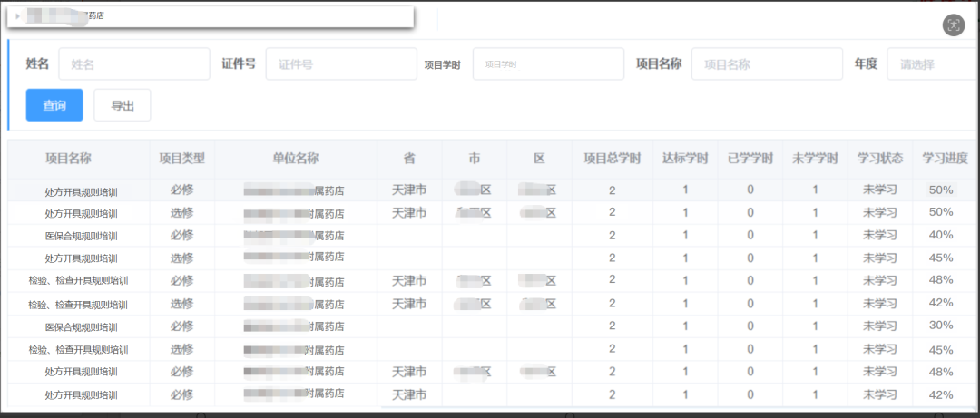Image resolution: width=980 pixels, height=418 pixels.
Task: Click the 30% progress value
Action: pos(941,326)
